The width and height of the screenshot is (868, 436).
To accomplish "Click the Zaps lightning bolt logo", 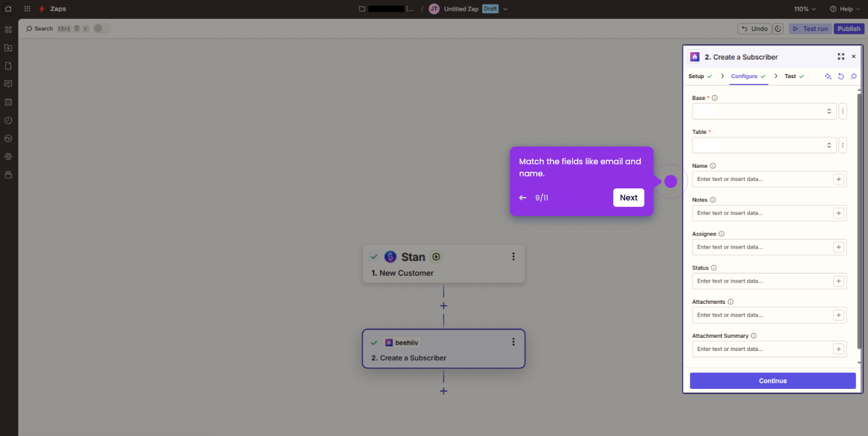I will pos(41,9).
